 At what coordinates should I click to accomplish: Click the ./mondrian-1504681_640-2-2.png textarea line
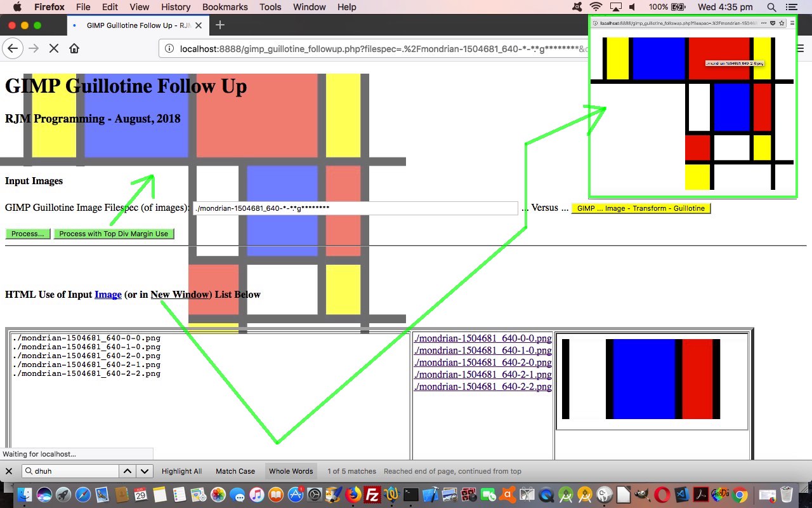coord(86,374)
